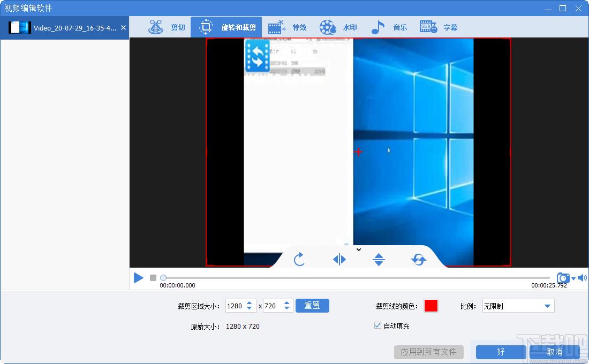Viewport: 589px width, 364px height.
Task: Select the Video_20-07-29_16-35-4 file thumbnail
Action: [x=19, y=28]
